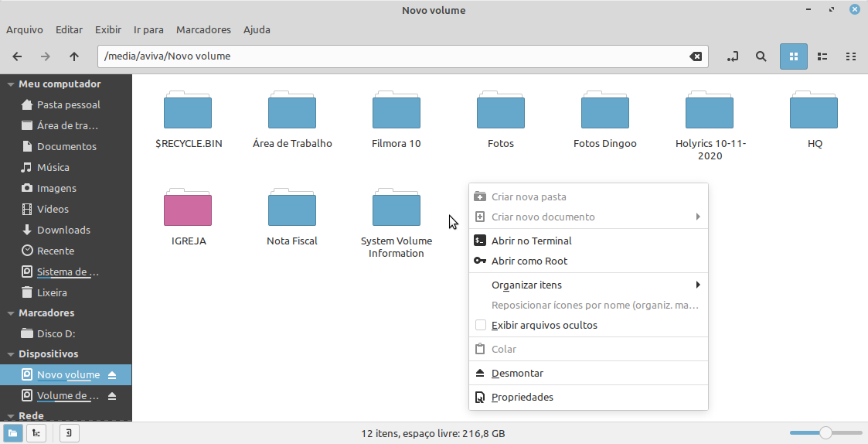
Task: Select the $RECYCLE.BIN folder
Action: [x=189, y=120]
